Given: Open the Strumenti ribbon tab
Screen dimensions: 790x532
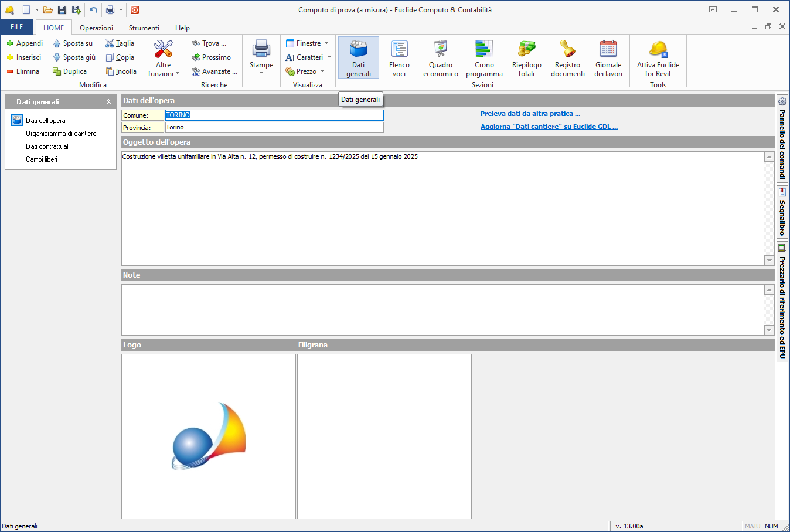Looking at the screenshot, I should [x=144, y=28].
